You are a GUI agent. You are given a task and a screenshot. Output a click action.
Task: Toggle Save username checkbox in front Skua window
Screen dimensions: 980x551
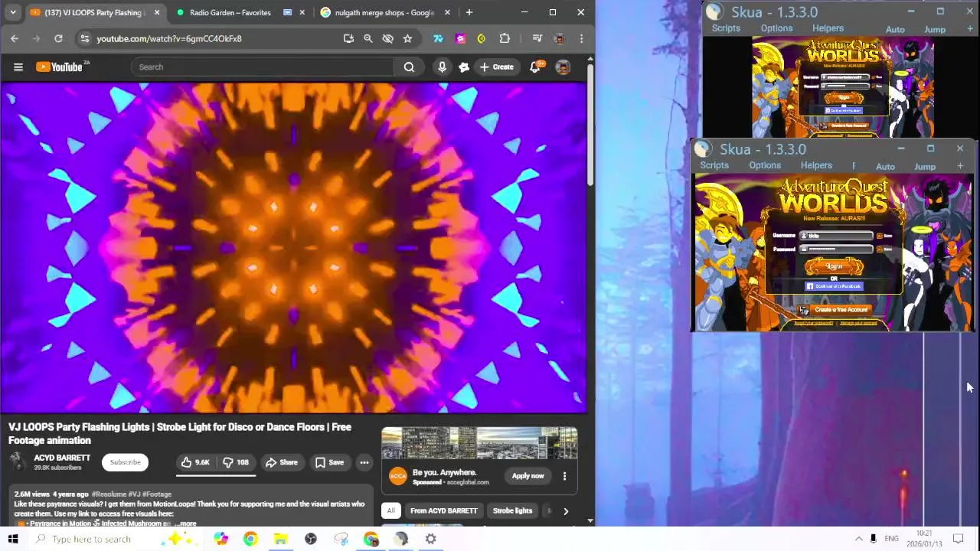[x=879, y=236]
